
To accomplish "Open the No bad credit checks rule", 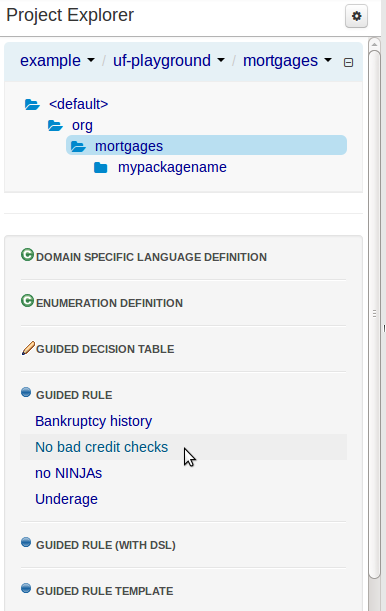I will point(102,447).
